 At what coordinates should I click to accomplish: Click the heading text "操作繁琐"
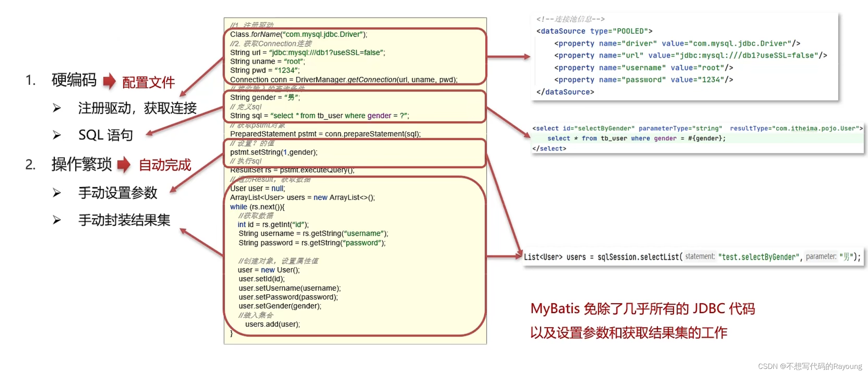tap(82, 164)
